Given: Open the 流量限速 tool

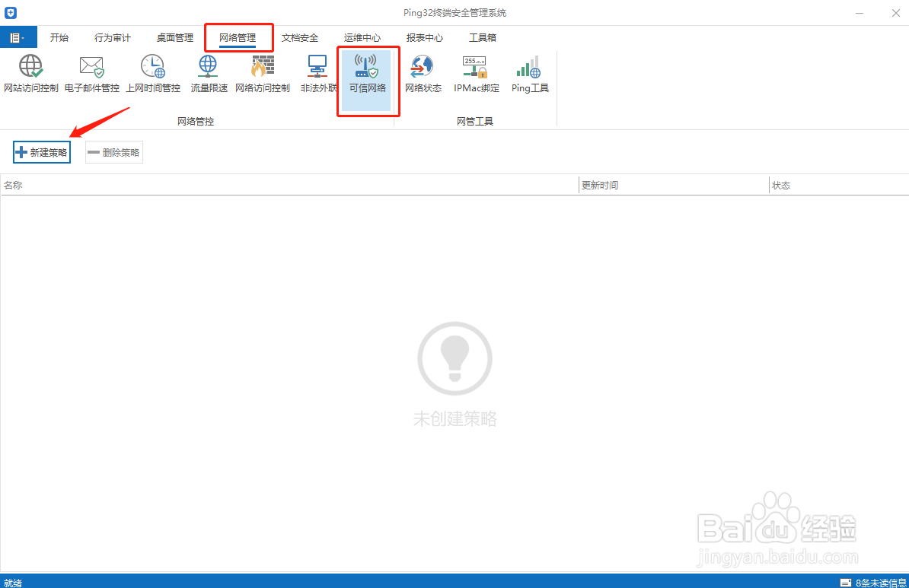Looking at the screenshot, I should pyautogui.click(x=209, y=74).
